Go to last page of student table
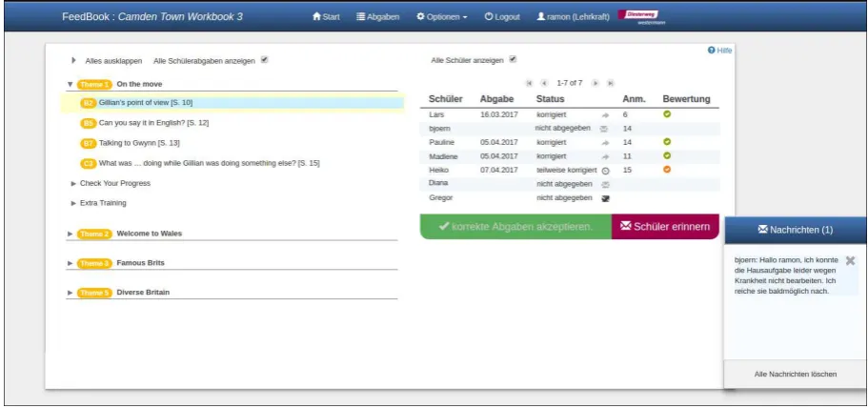Image resolution: width=868 pixels, height=408 pixels. tap(610, 83)
